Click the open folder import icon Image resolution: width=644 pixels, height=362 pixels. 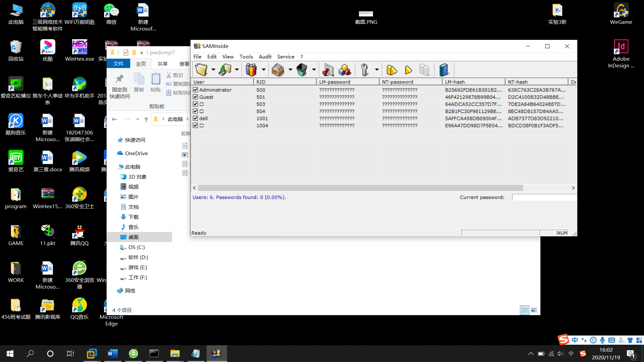point(202,70)
